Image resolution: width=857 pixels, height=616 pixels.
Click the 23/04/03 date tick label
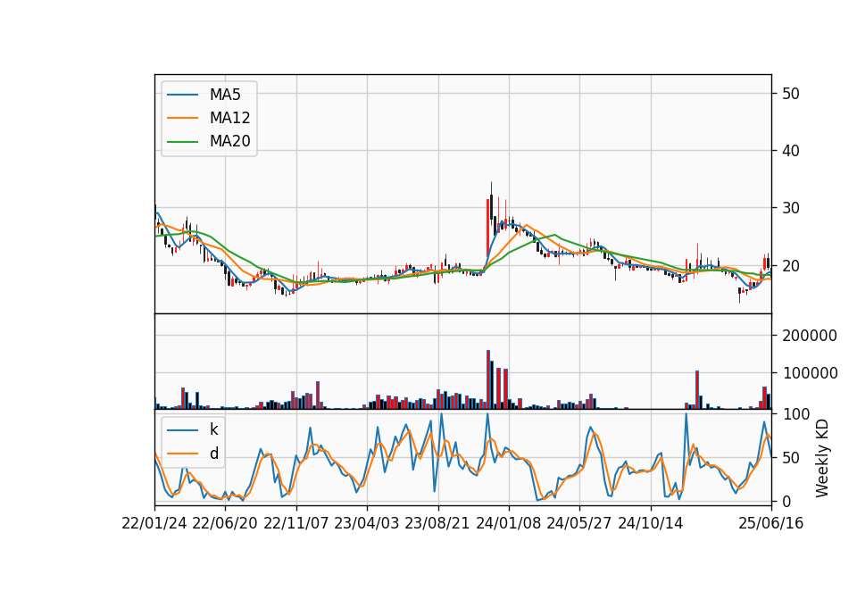(367, 523)
